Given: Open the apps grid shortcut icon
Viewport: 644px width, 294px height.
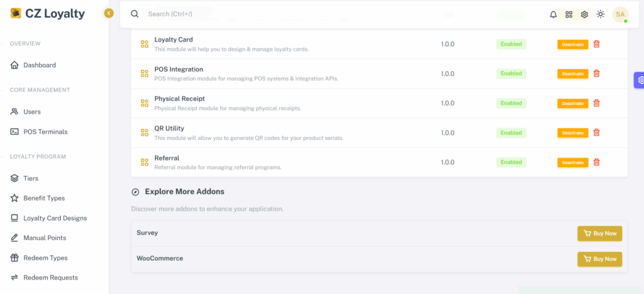Looking at the screenshot, I should (x=569, y=14).
